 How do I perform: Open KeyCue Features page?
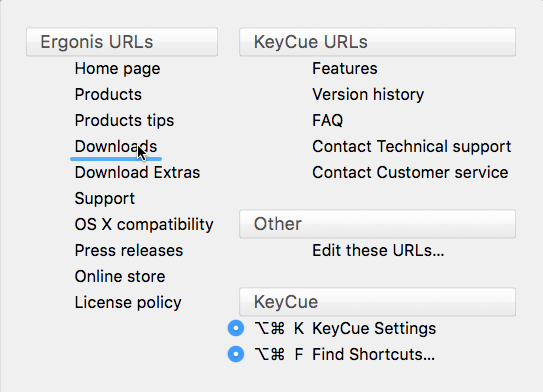pos(345,69)
